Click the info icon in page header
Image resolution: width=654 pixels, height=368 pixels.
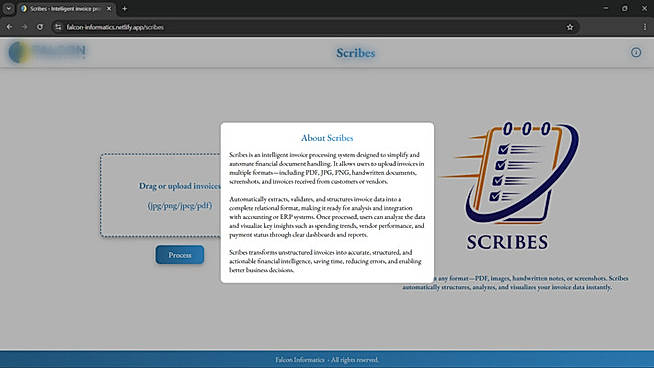click(636, 53)
